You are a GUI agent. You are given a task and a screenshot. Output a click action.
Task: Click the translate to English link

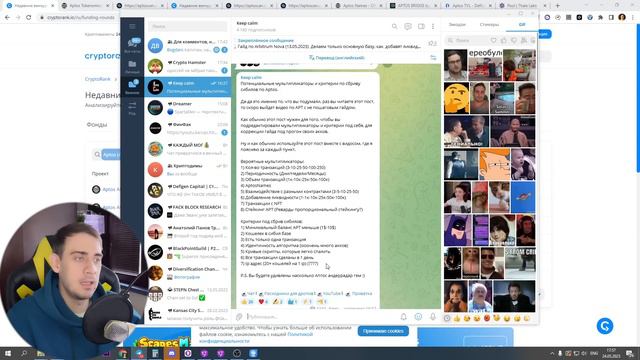tap(336, 58)
